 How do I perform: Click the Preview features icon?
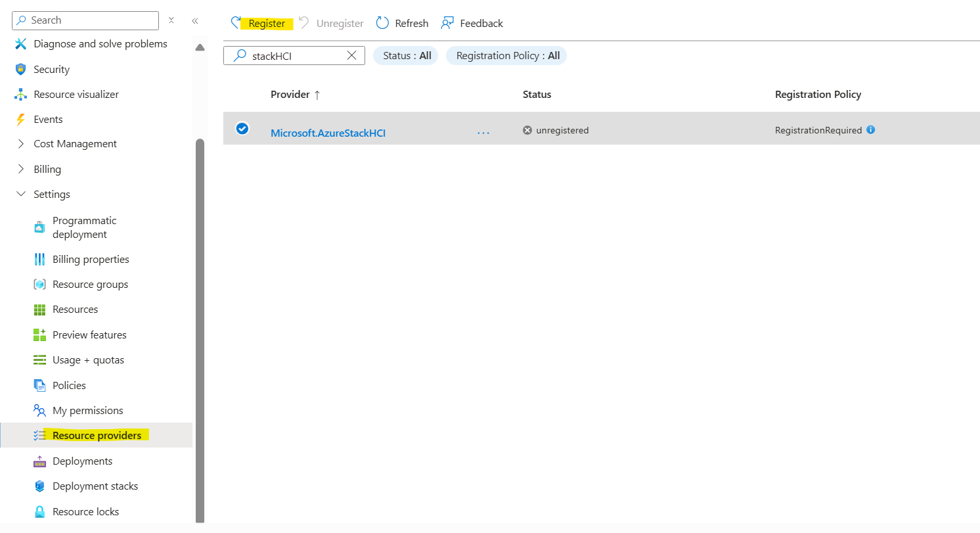[x=39, y=335]
